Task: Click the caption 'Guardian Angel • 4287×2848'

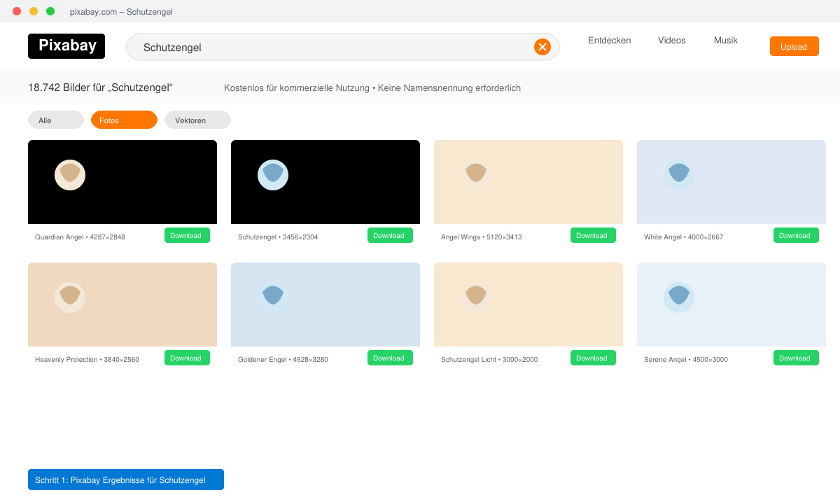Action: tap(80, 237)
